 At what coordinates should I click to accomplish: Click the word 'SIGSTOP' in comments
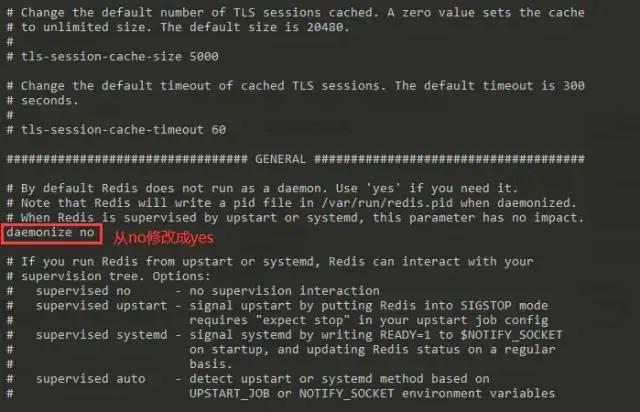pos(486,305)
